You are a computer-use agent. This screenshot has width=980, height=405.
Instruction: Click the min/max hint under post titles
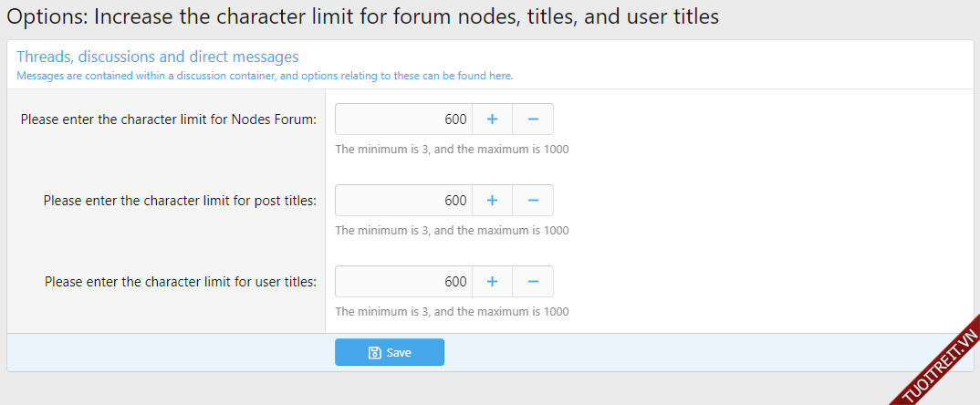(452, 230)
